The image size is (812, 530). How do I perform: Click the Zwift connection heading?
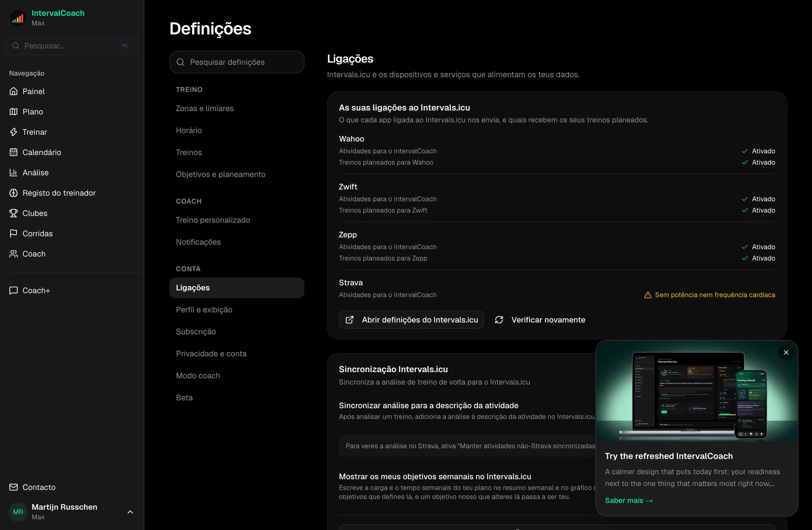click(348, 187)
